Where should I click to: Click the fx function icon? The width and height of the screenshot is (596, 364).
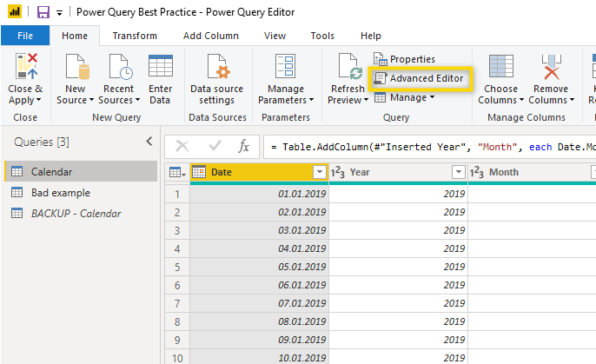[x=243, y=146]
